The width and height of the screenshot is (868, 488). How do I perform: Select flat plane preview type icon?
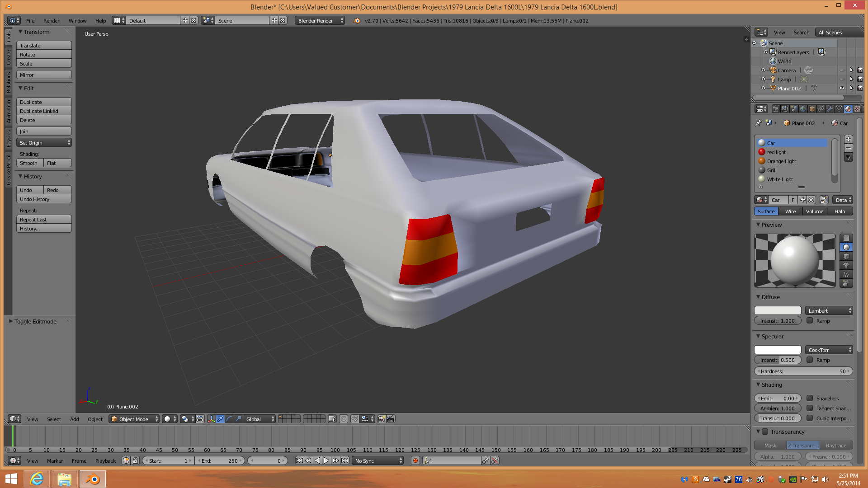click(846, 238)
